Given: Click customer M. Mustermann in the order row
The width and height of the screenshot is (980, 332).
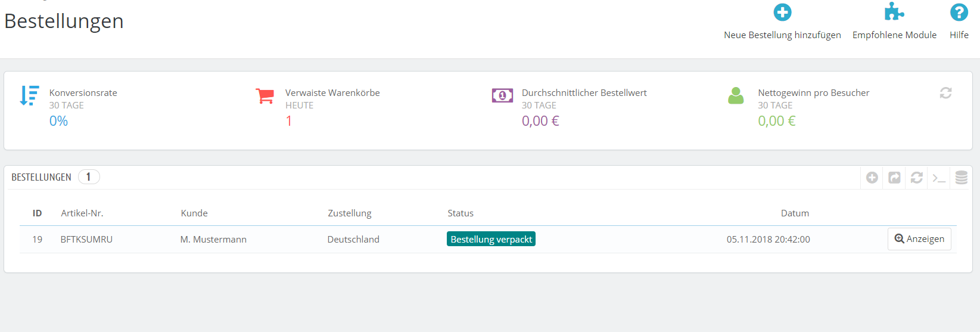Looking at the screenshot, I should 213,239.
